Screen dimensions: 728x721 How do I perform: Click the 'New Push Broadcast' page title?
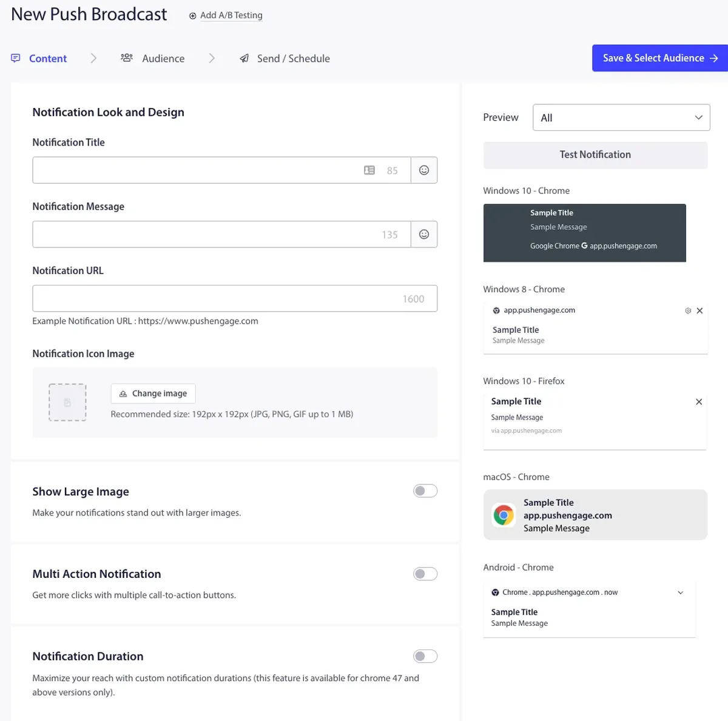pyautogui.click(x=89, y=15)
